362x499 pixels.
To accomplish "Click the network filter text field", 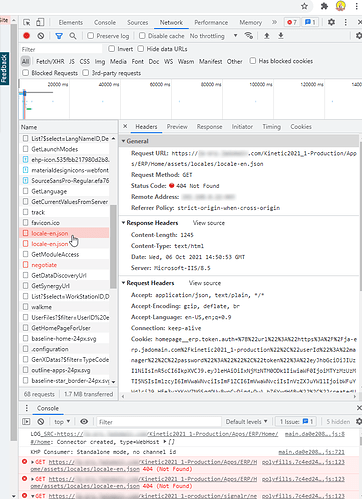I will tap(61, 49).
